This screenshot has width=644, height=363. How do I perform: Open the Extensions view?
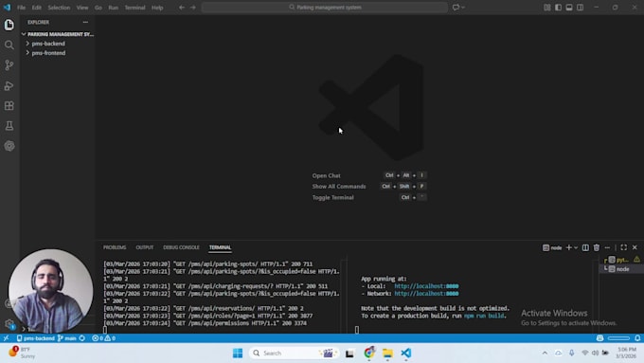[9, 105]
